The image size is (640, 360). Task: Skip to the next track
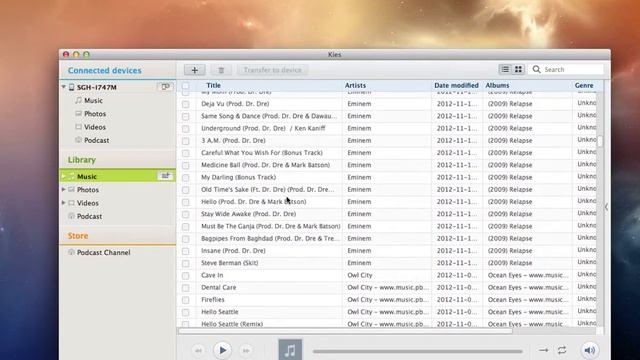246,350
